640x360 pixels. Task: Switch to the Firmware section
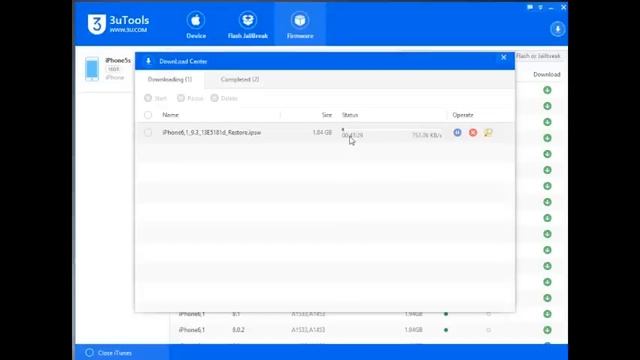300,25
